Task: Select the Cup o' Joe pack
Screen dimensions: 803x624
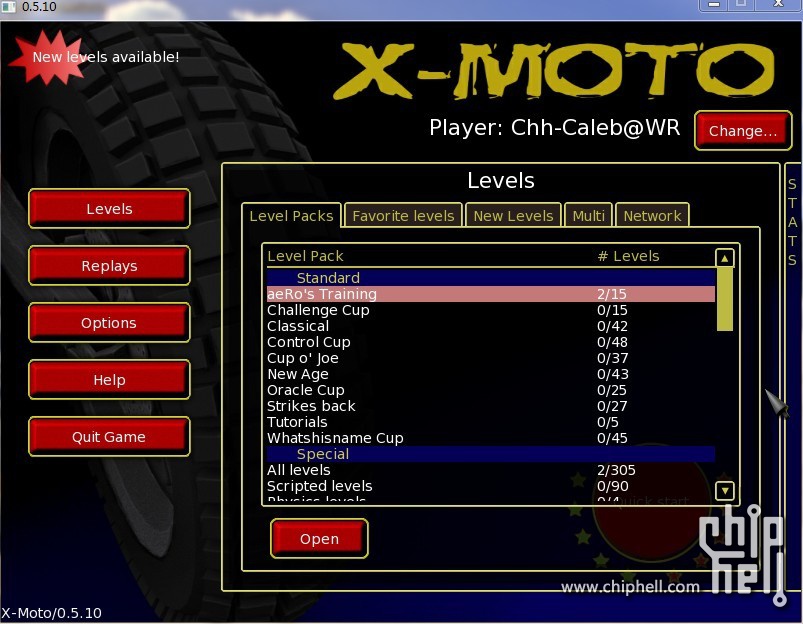Action: pos(491,358)
